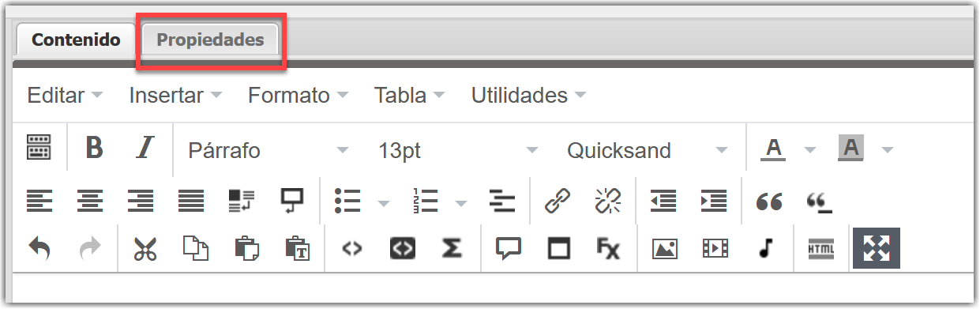
Task: Remove link using broken chain icon
Action: tap(607, 201)
